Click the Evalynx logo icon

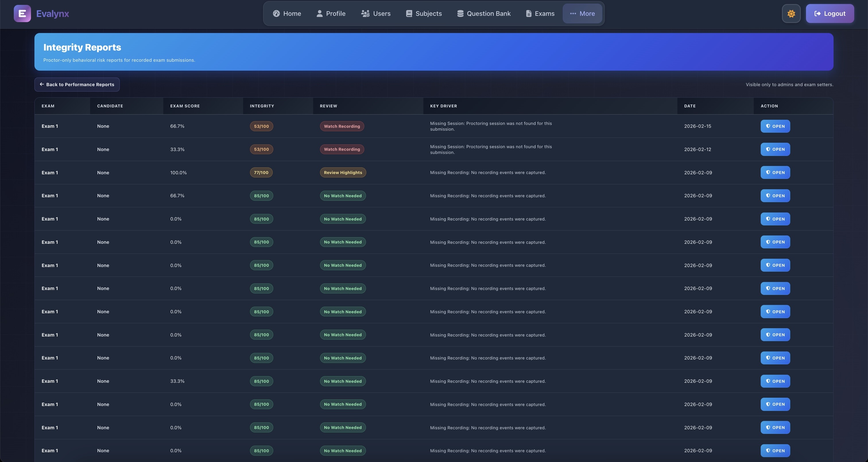pyautogui.click(x=22, y=13)
